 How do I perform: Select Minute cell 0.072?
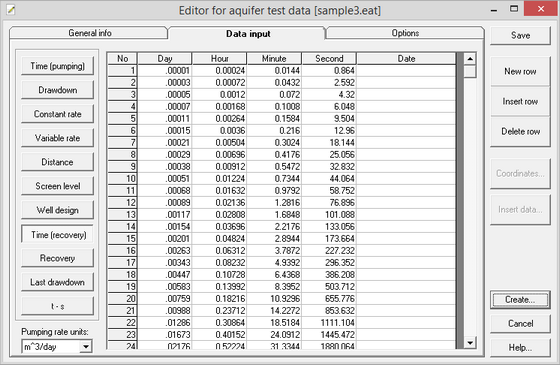click(274, 95)
